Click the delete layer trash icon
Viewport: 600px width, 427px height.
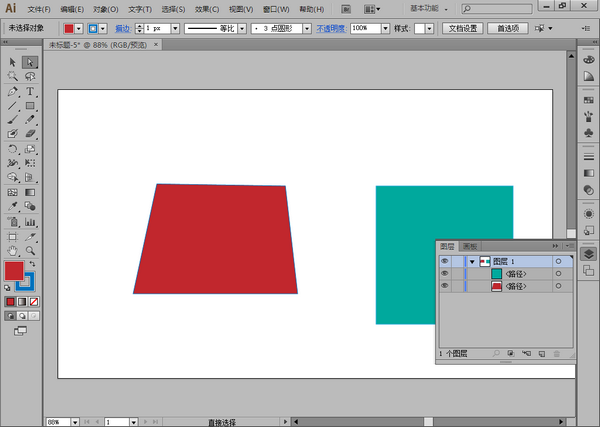click(x=557, y=353)
